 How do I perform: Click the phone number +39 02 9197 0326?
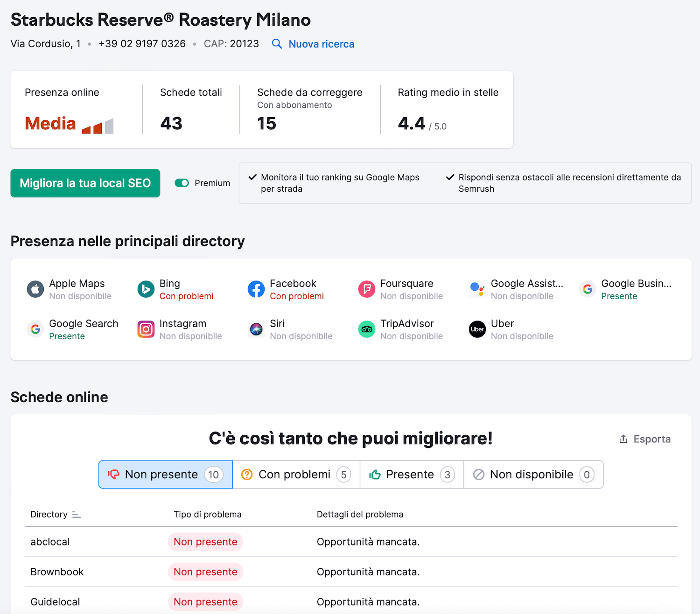coord(142,44)
